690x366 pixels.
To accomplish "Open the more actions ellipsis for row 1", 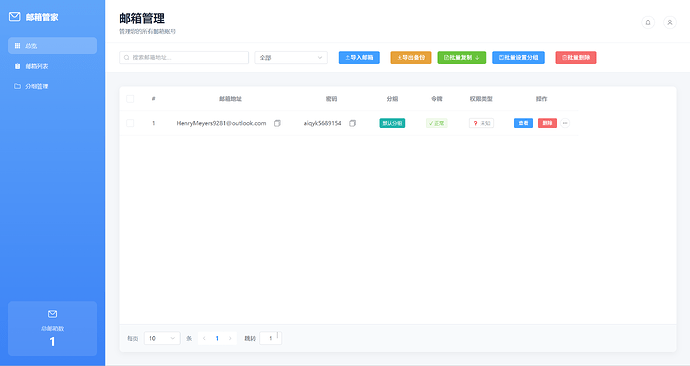I will (x=565, y=123).
